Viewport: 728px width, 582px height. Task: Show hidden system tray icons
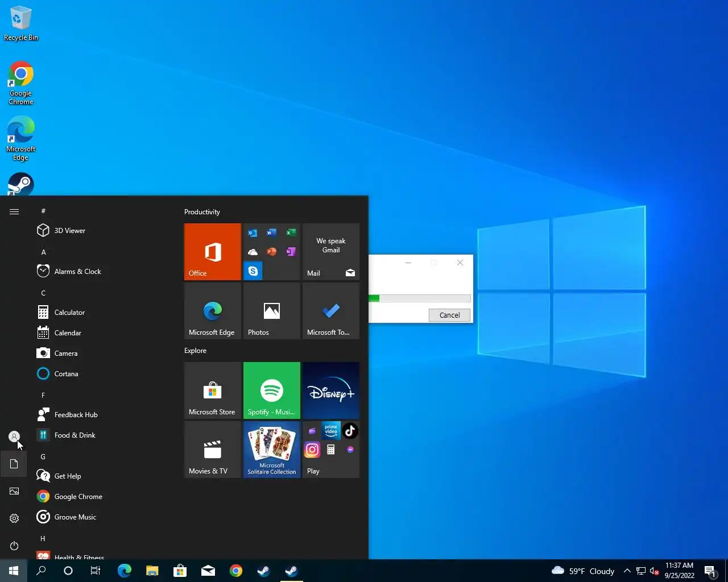[x=627, y=571]
